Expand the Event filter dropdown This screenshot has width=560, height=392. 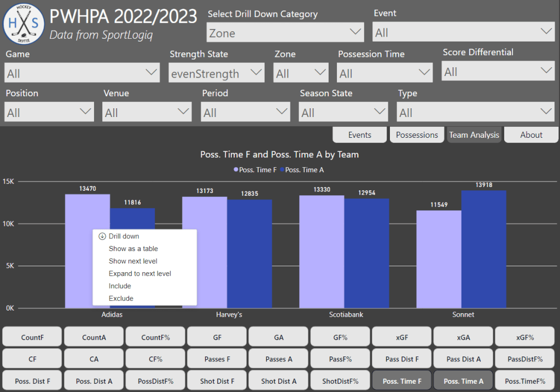[463, 32]
